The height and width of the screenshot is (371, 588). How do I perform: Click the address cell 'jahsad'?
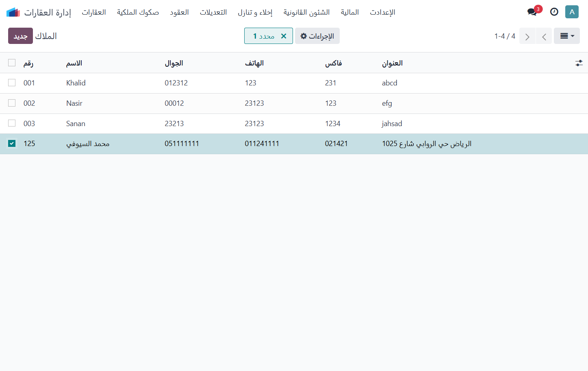click(392, 124)
